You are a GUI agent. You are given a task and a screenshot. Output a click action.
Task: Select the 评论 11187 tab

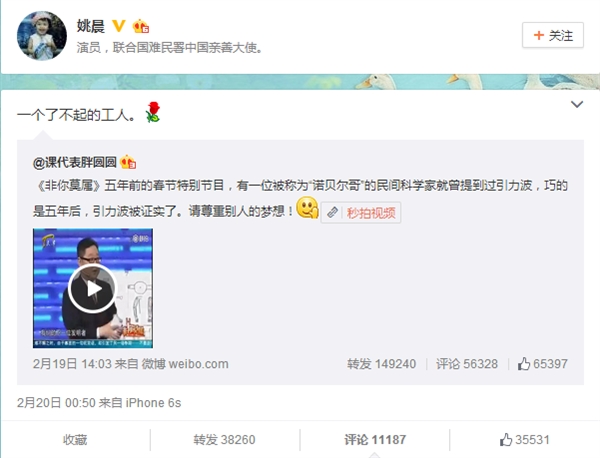[x=375, y=440]
